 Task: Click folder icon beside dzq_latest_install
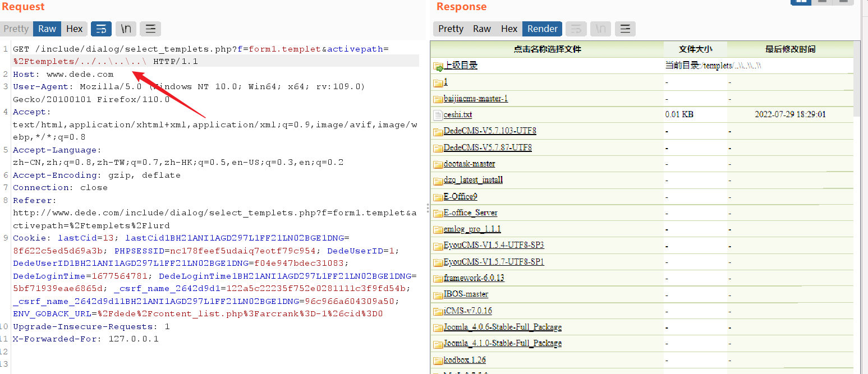tap(438, 181)
